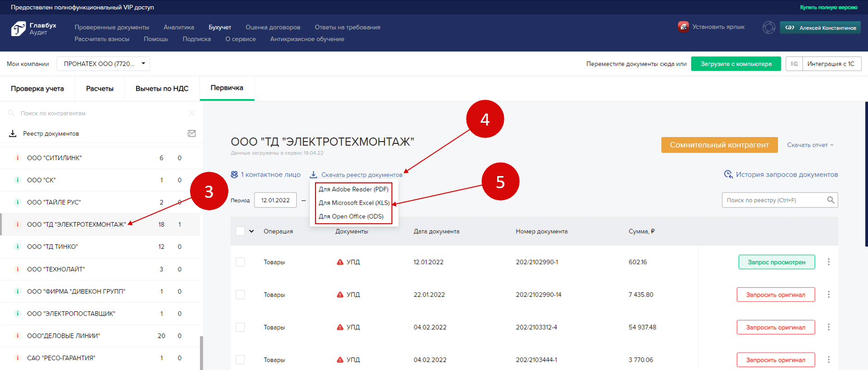The height and width of the screenshot is (370, 868).
Task: Open the Аналитика menu item
Action: 179,27
